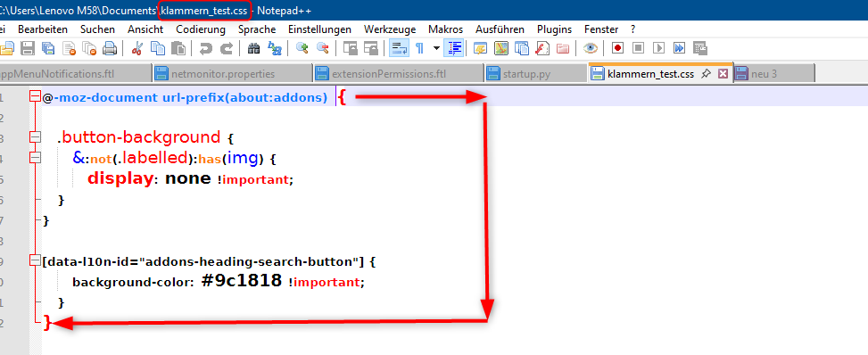The width and height of the screenshot is (868, 355).
Task: Click the Paste toolbar icon
Action: (x=178, y=49)
